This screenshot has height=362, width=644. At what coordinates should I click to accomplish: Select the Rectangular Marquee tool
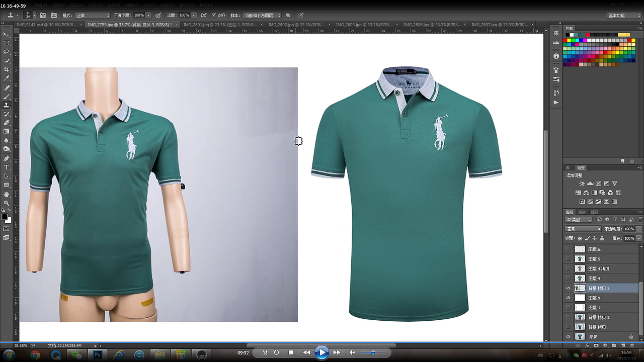point(7,43)
